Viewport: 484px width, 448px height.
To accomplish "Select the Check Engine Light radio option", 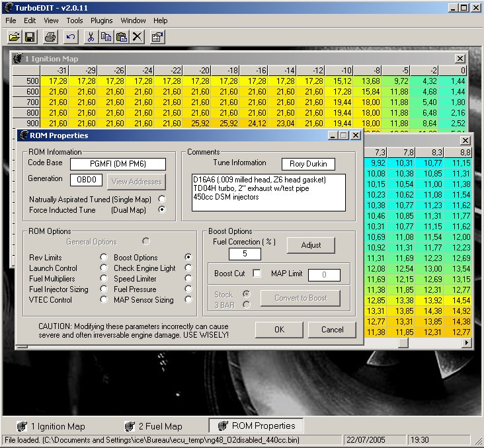I will click(188, 268).
